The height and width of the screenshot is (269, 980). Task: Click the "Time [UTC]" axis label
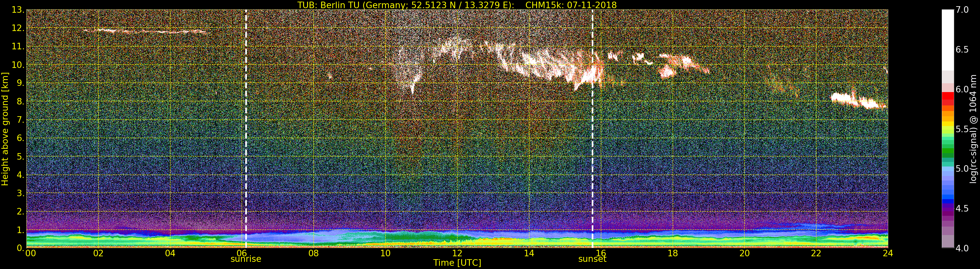click(x=457, y=263)
